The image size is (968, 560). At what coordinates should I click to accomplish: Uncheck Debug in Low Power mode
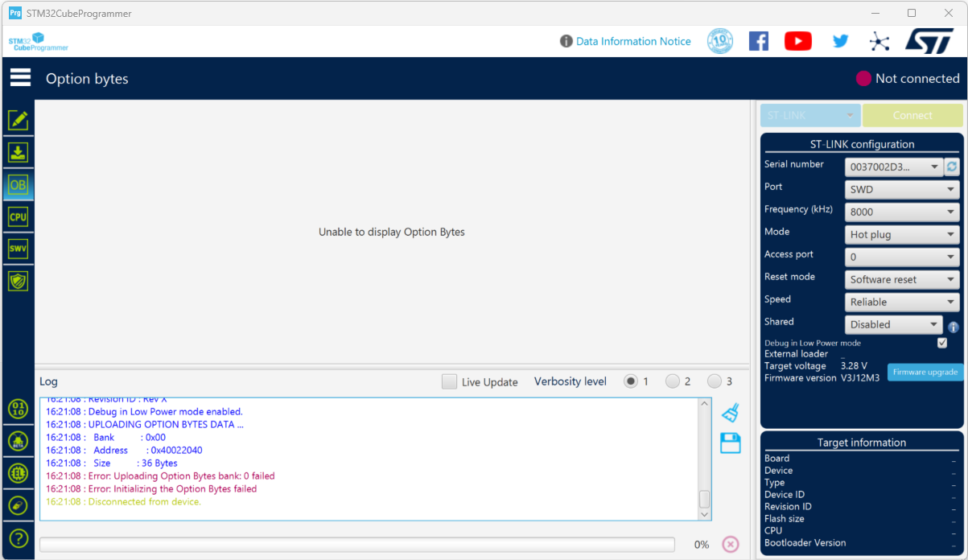click(x=942, y=342)
